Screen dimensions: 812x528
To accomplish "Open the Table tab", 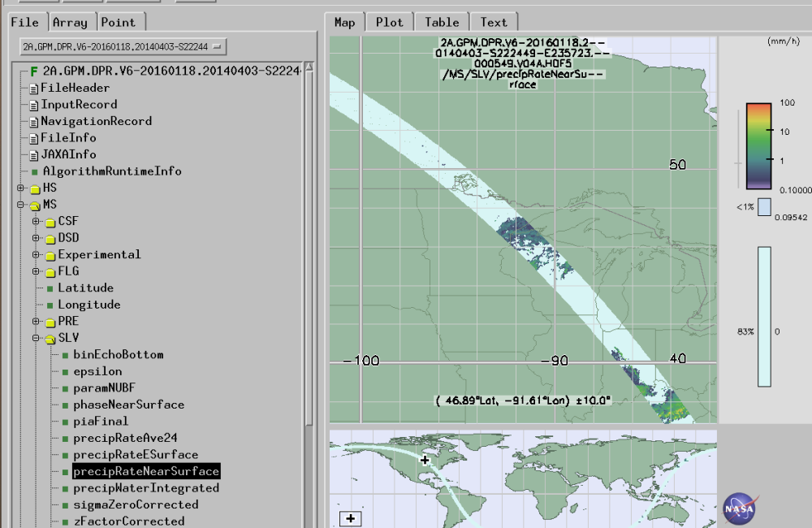I will [441, 22].
